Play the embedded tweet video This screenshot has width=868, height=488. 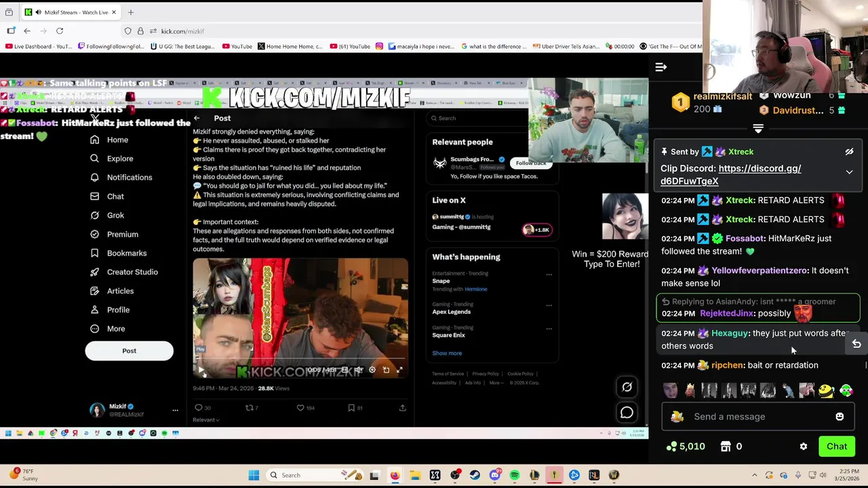click(x=201, y=370)
